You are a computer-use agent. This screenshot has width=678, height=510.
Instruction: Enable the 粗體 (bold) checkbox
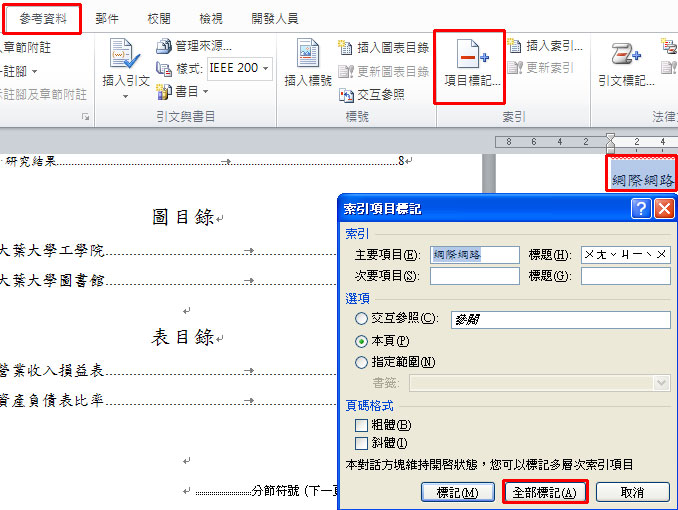tap(362, 425)
